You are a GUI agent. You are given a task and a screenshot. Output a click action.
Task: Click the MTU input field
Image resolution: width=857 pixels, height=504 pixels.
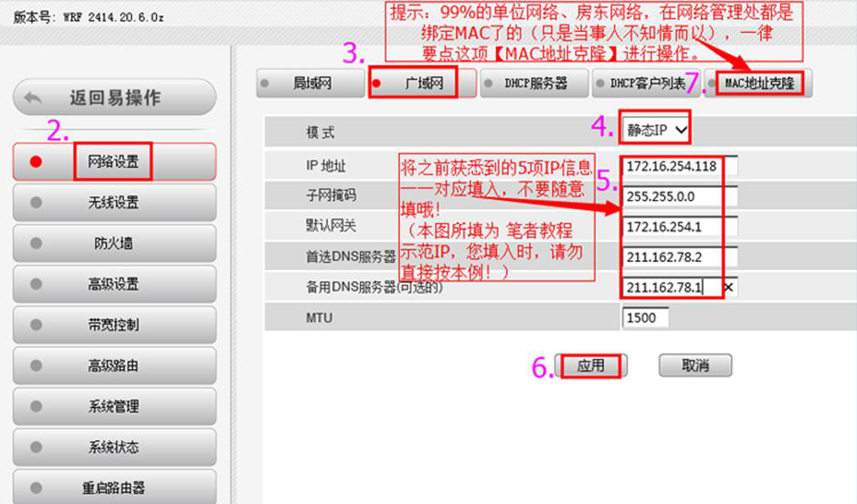point(645,318)
